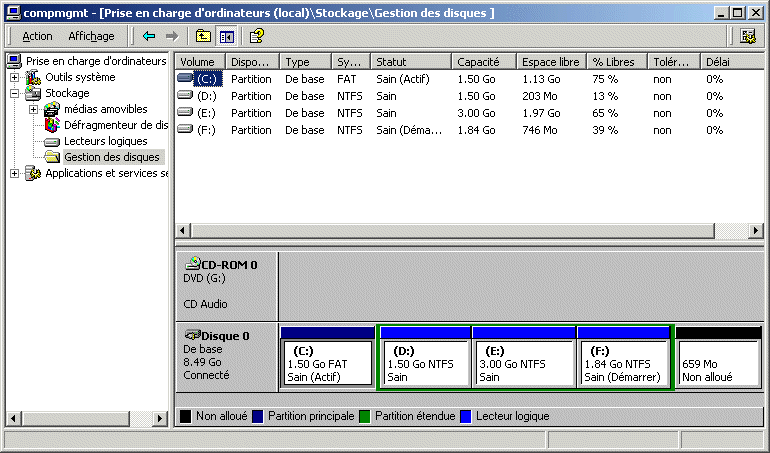Click the back arrow toolbar icon
Viewport: 770px width, 453px height.
click(x=149, y=36)
